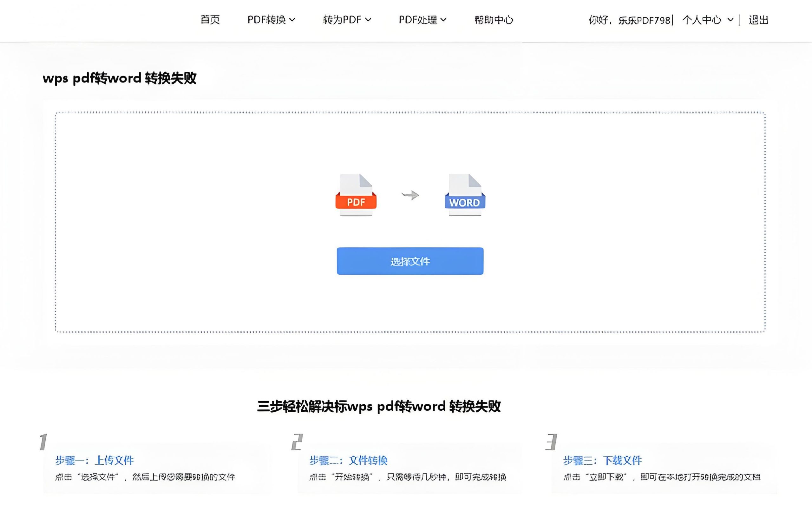This screenshot has width=812, height=510.
Task: Click the 选择文件 button
Action: 410,261
